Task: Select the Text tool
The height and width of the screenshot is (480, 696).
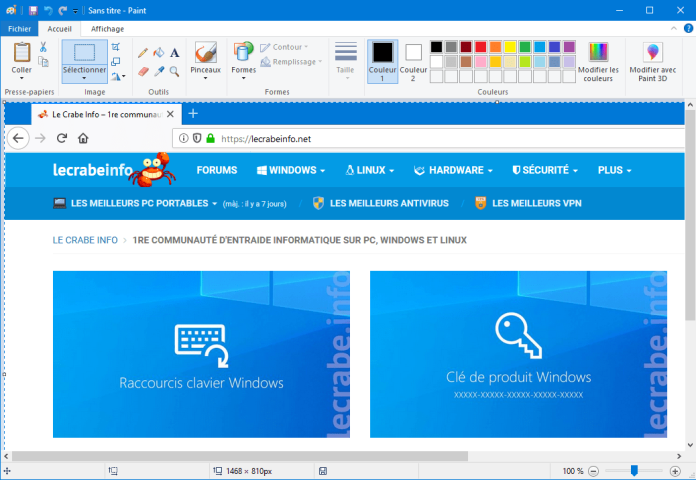Action: (x=174, y=53)
